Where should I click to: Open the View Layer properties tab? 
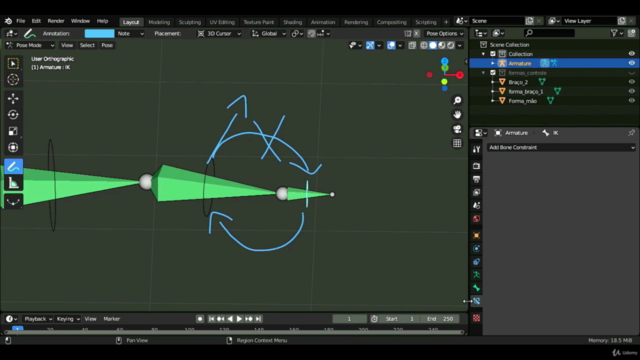[476, 192]
